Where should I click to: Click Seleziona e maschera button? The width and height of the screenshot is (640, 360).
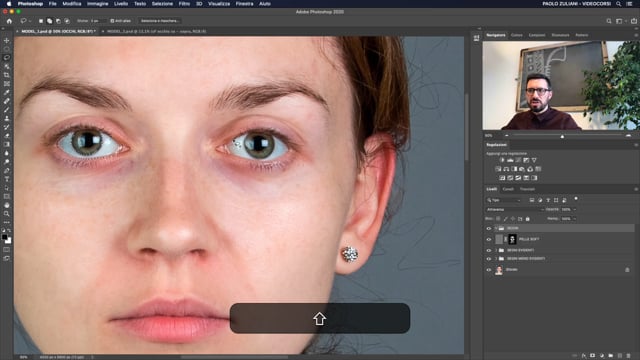pos(160,21)
